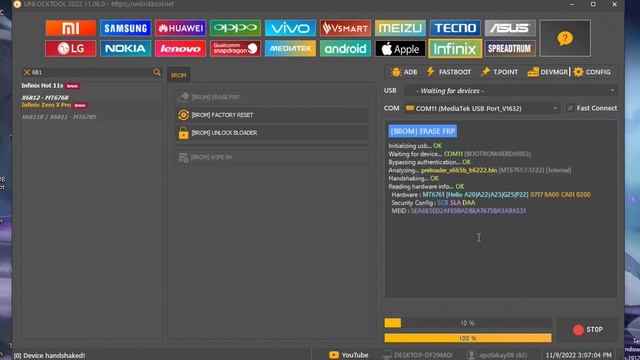Select the Xiaomi MI brand tile
Image resolution: width=640 pixels, height=360 pixels.
click(x=71, y=28)
